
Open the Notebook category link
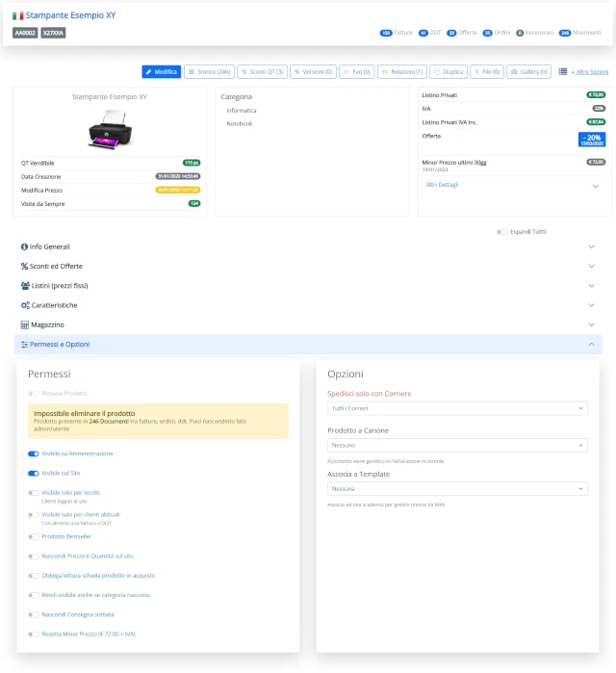click(x=240, y=123)
